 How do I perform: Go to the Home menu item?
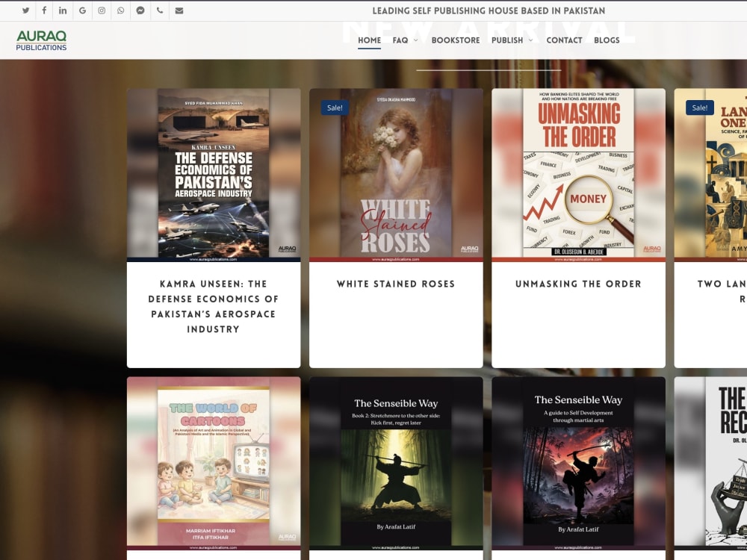(x=369, y=40)
